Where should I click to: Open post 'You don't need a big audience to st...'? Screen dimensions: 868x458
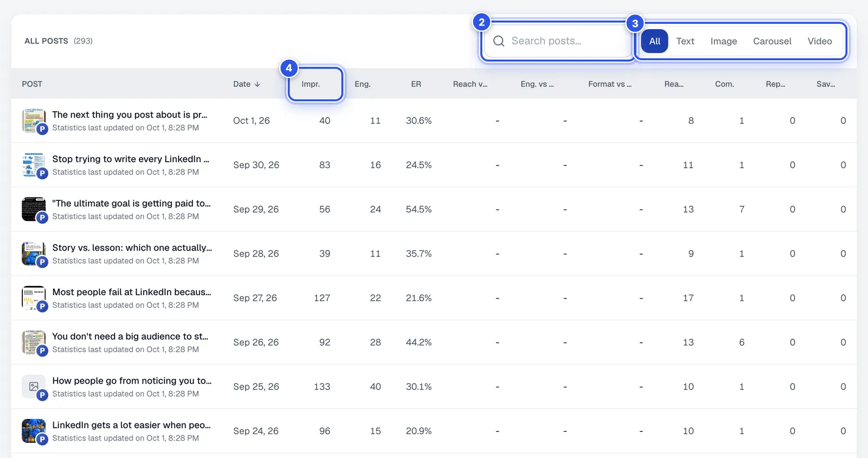[x=130, y=336]
